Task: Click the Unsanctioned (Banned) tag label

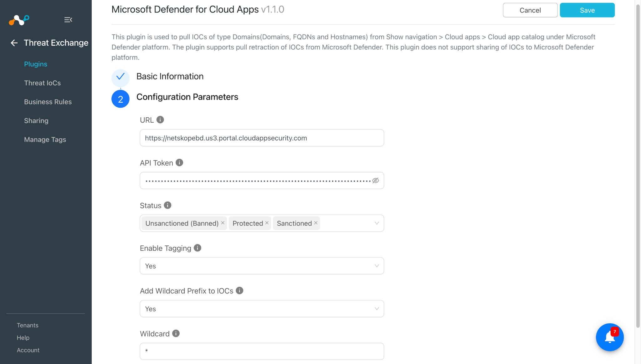Action: point(182,223)
